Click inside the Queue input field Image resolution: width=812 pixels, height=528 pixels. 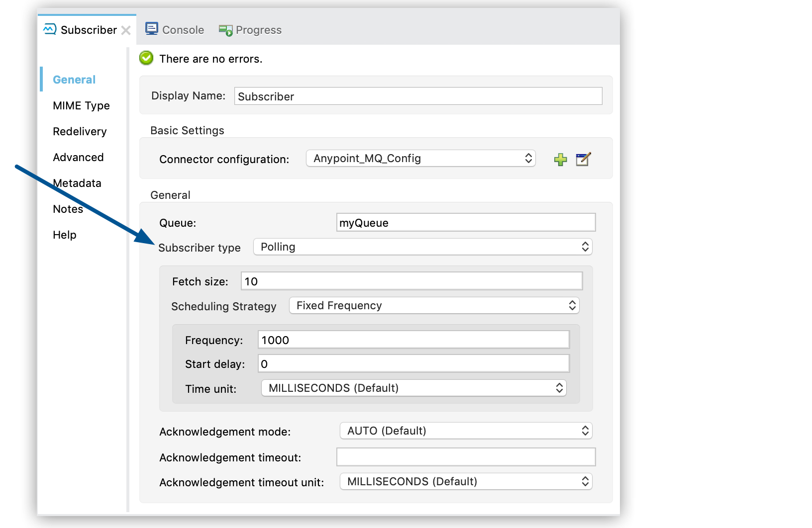(x=465, y=222)
